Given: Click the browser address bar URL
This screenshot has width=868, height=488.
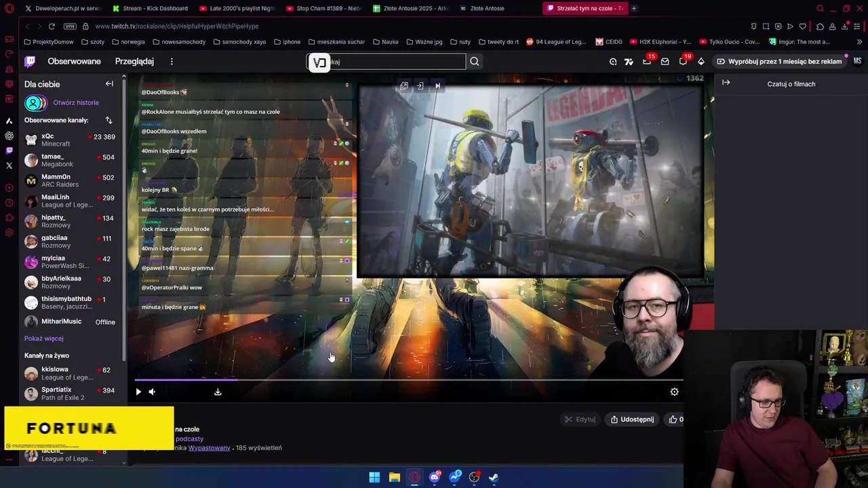Looking at the screenshot, I should (177, 26).
